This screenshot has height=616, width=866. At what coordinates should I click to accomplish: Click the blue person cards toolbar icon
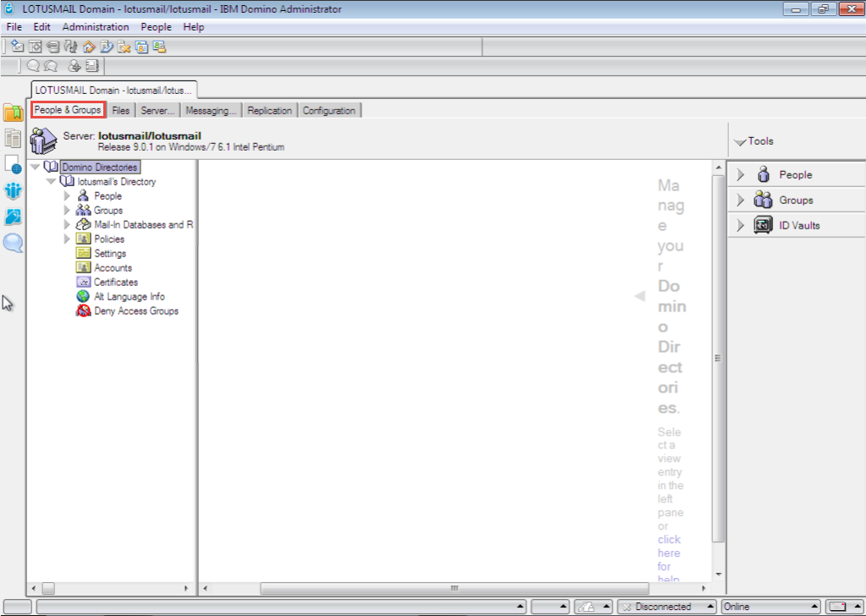click(142, 47)
